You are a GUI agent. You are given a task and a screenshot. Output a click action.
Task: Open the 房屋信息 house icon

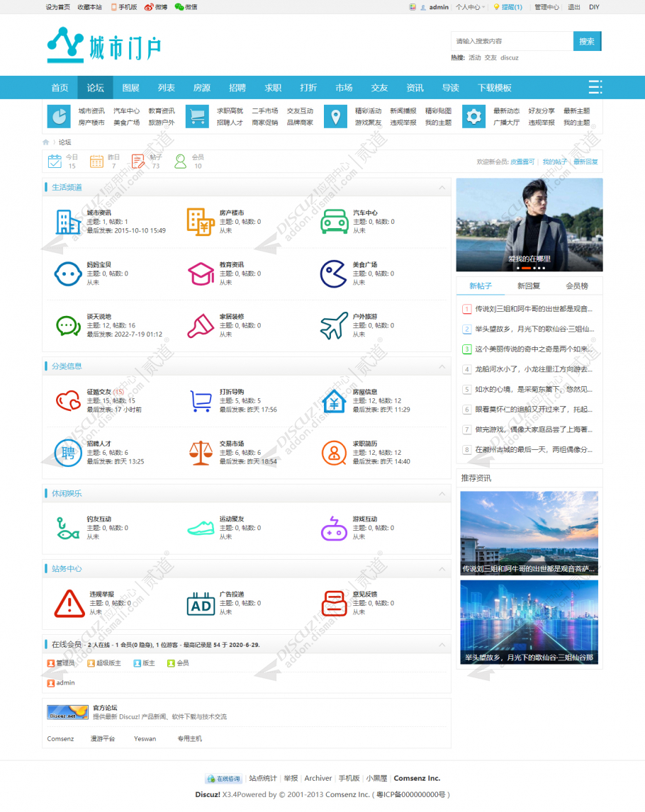point(334,401)
